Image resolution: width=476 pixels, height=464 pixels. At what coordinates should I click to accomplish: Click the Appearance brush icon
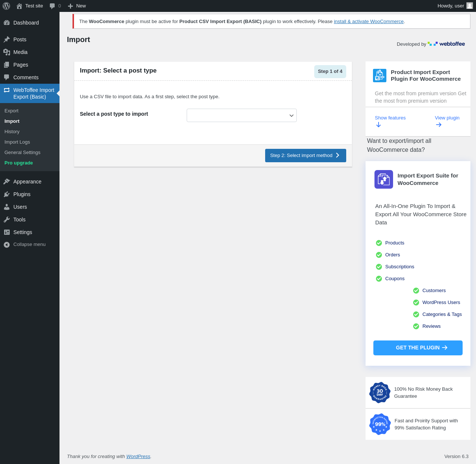click(7, 182)
